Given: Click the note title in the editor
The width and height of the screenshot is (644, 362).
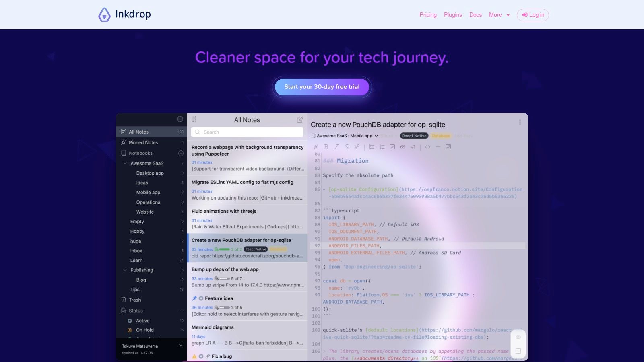Looking at the screenshot, I should point(378,125).
